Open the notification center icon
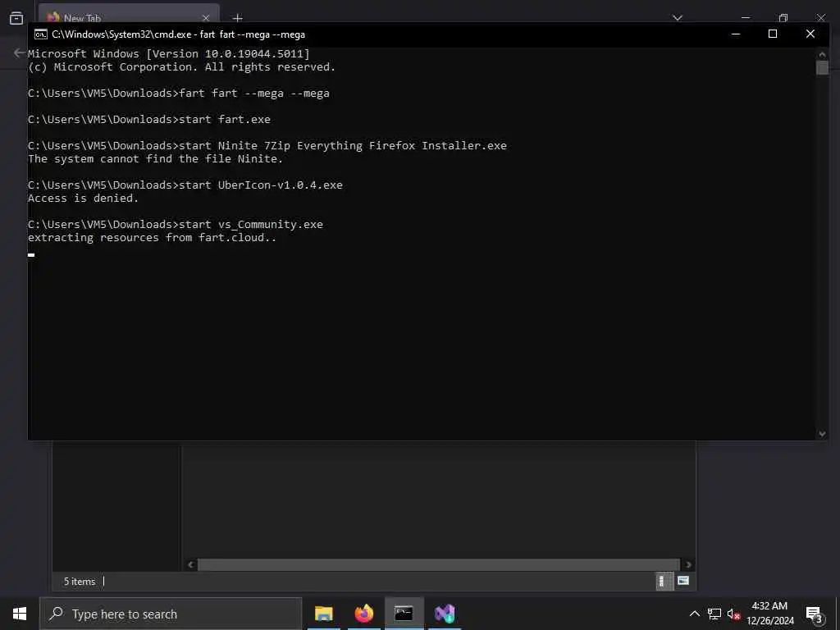The width and height of the screenshot is (840, 630). 814,614
